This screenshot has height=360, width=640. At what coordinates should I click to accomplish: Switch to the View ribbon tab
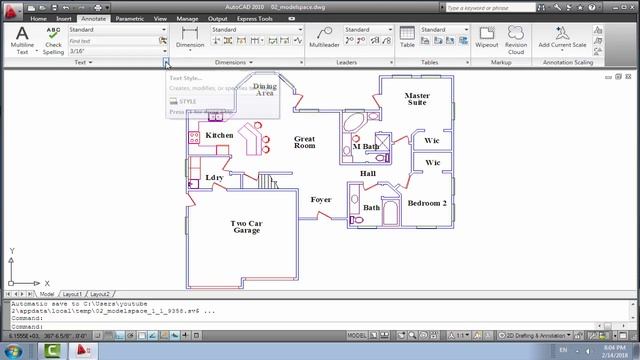(x=160, y=19)
